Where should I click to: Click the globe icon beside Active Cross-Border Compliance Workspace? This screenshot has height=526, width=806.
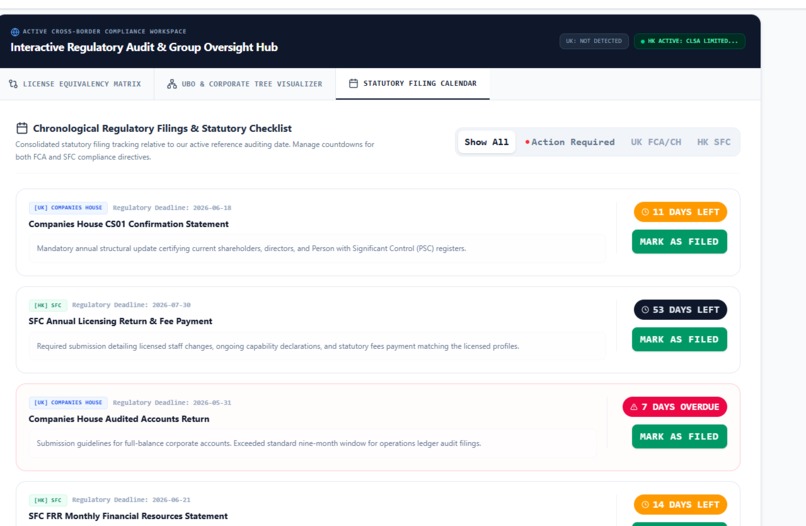[15, 32]
